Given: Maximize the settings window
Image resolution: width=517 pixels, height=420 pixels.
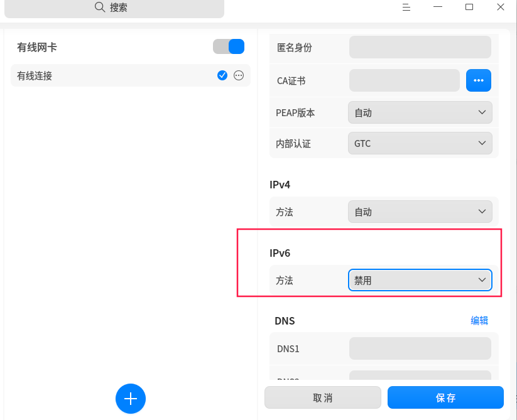Looking at the screenshot, I should click(469, 7).
